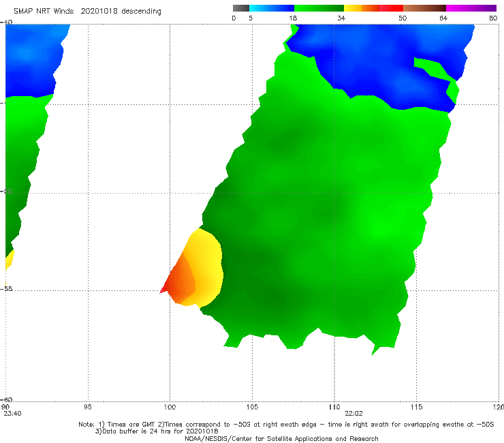Click the gray segment of the wind color bar
Viewport: 504px width, 443px height.
[240, 8]
